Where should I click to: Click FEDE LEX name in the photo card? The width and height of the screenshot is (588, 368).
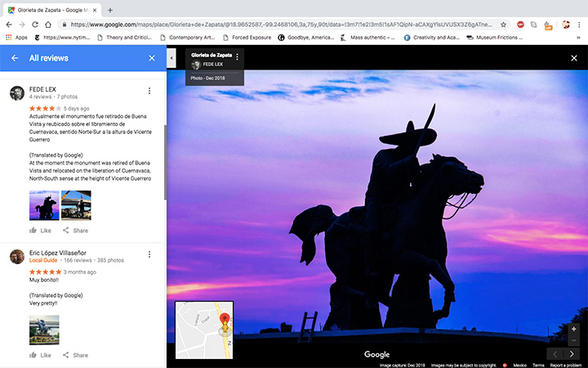[213, 65]
